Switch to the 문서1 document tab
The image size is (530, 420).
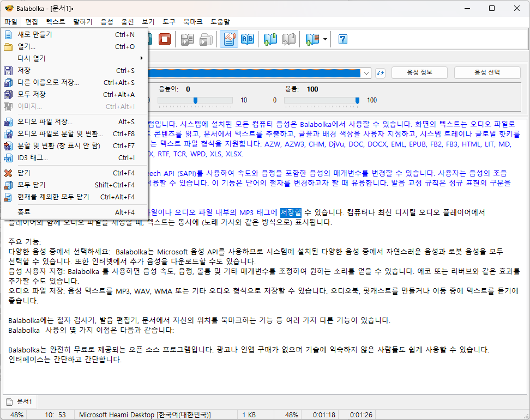pyautogui.click(x=20, y=402)
